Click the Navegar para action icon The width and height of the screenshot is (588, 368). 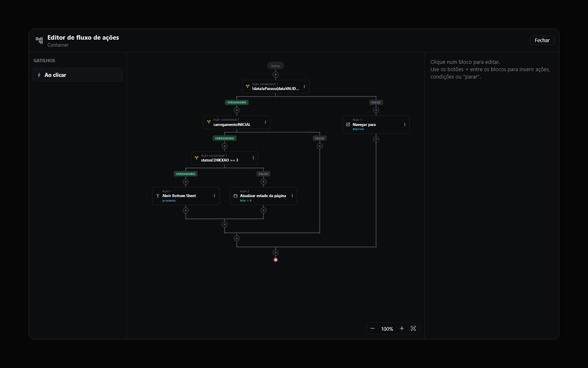click(348, 124)
